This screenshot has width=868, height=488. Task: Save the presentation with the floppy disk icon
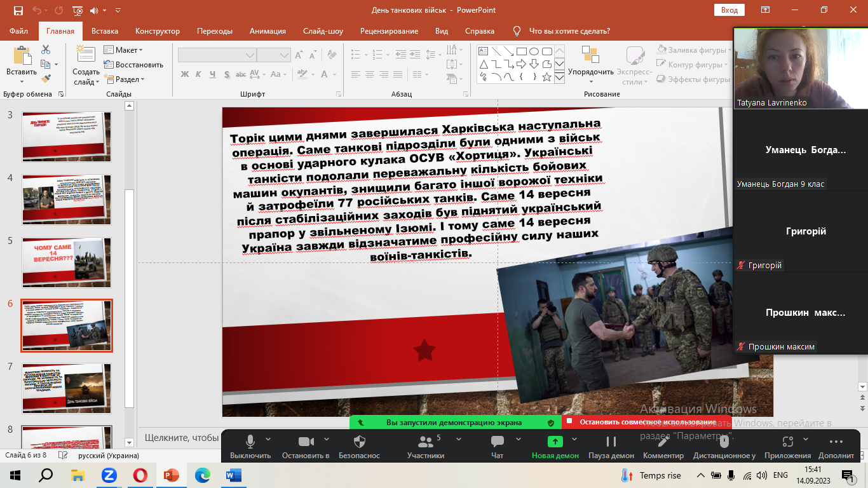[x=18, y=10]
